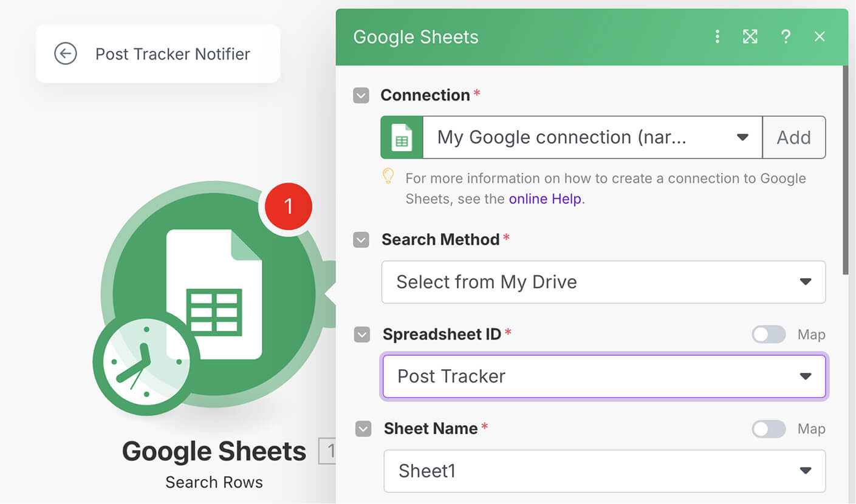Click the lightbulb hint icon

click(388, 177)
